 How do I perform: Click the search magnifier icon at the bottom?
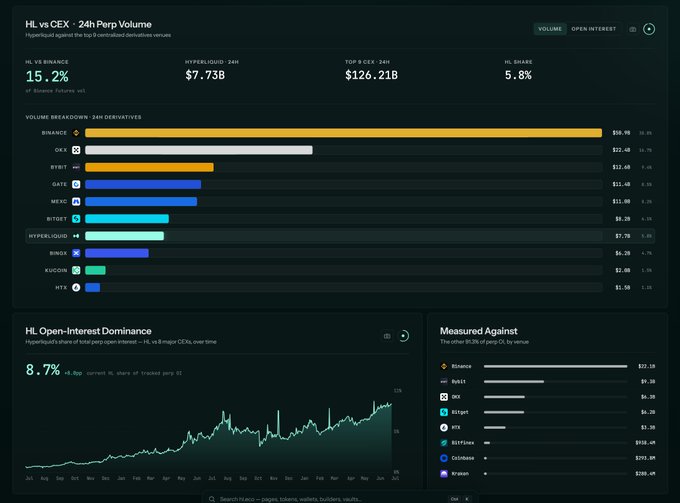pos(212,499)
